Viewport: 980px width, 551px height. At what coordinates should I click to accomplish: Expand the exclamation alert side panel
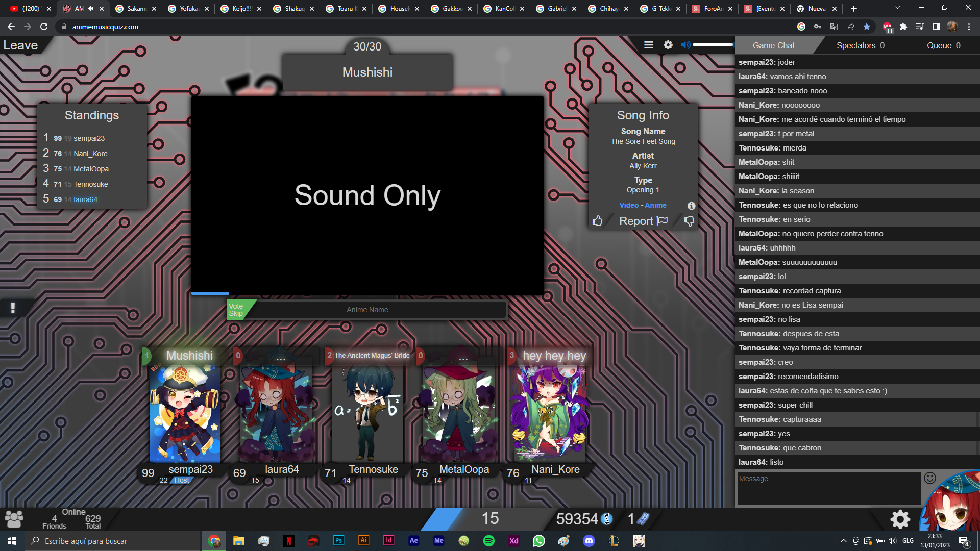[x=13, y=308]
